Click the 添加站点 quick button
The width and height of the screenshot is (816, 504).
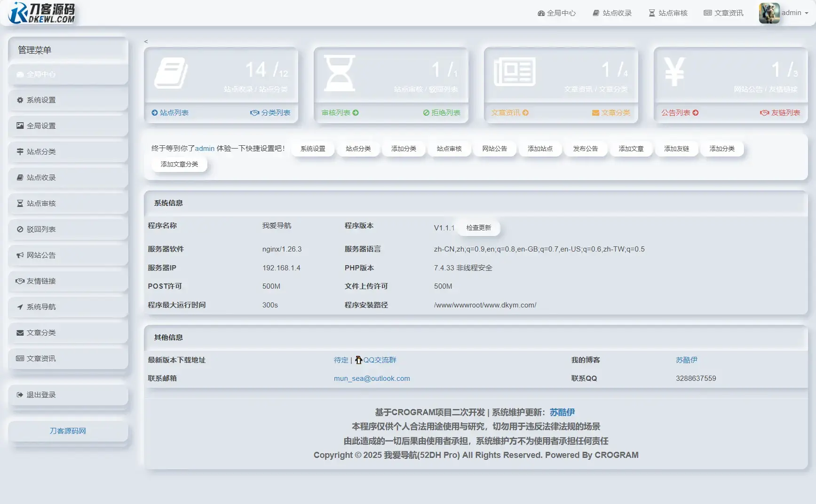(540, 149)
